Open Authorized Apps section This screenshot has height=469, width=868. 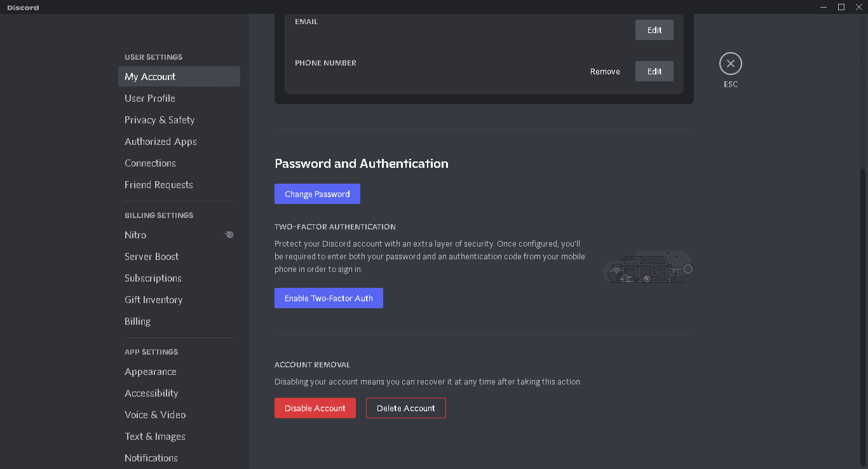coord(161,142)
